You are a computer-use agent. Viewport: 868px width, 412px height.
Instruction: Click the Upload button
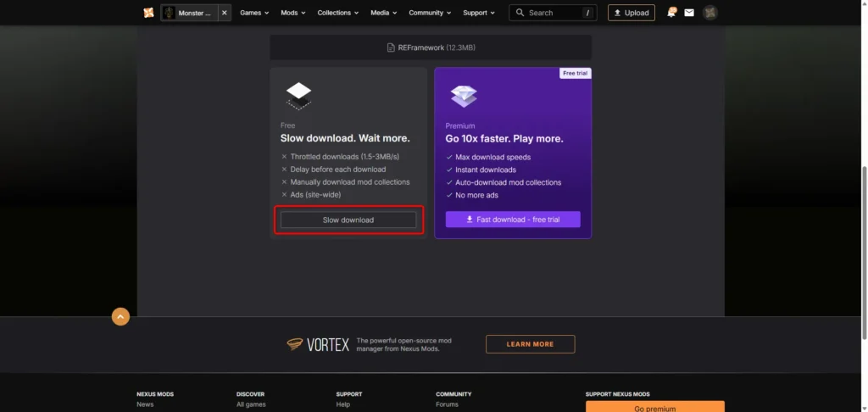pyautogui.click(x=631, y=13)
